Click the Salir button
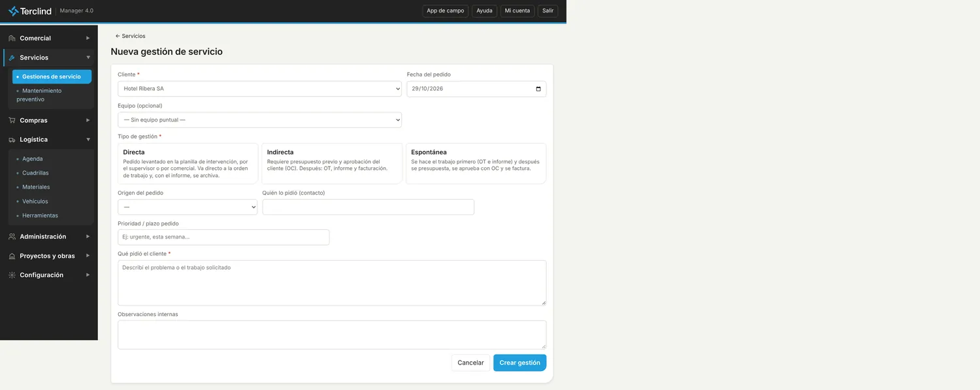The width and height of the screenshot is (980, 390). tap(548, 11)
